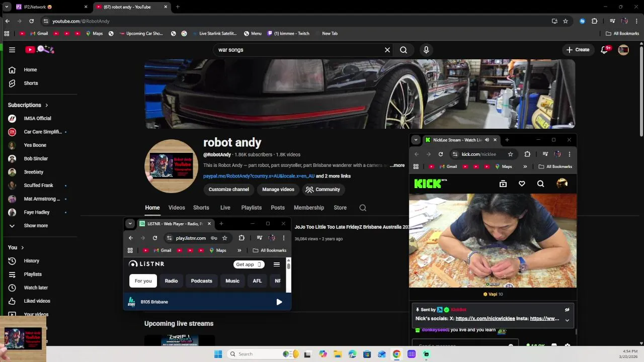Open Kick browse video icon
This screenshot has height=362, width=644.
point(503,184)
